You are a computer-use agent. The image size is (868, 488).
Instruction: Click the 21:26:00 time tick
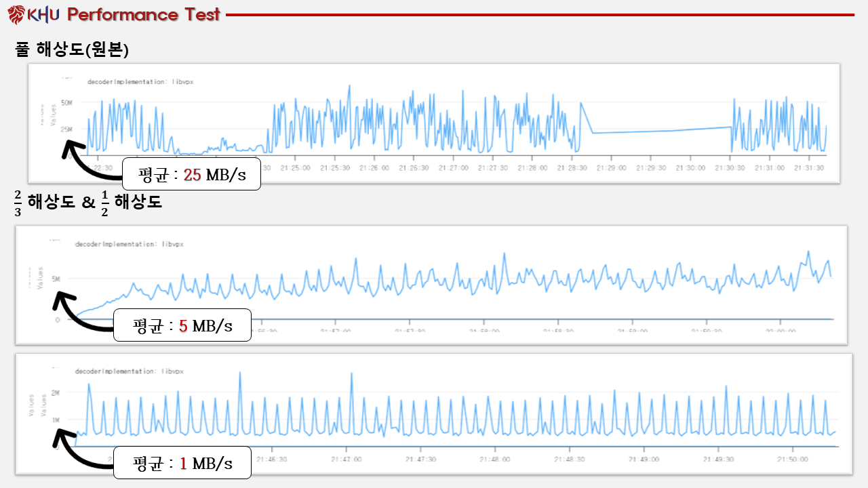click(x=375, y=167)
